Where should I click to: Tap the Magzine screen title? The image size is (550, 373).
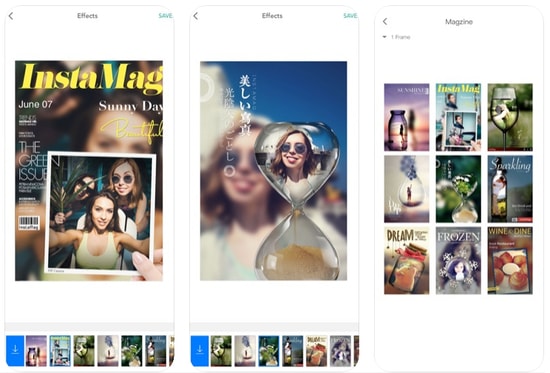459,22
